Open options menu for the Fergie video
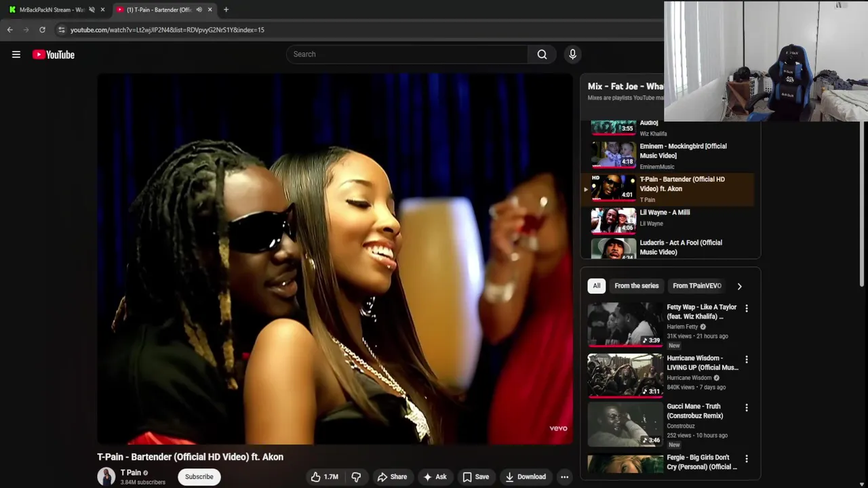 point(747,459)
